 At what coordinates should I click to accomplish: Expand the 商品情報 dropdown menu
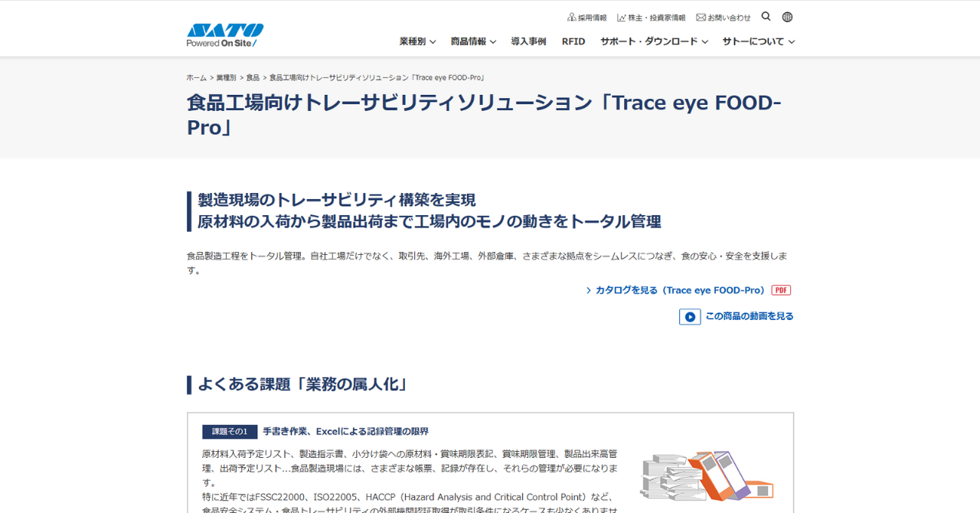click(473, 41)
